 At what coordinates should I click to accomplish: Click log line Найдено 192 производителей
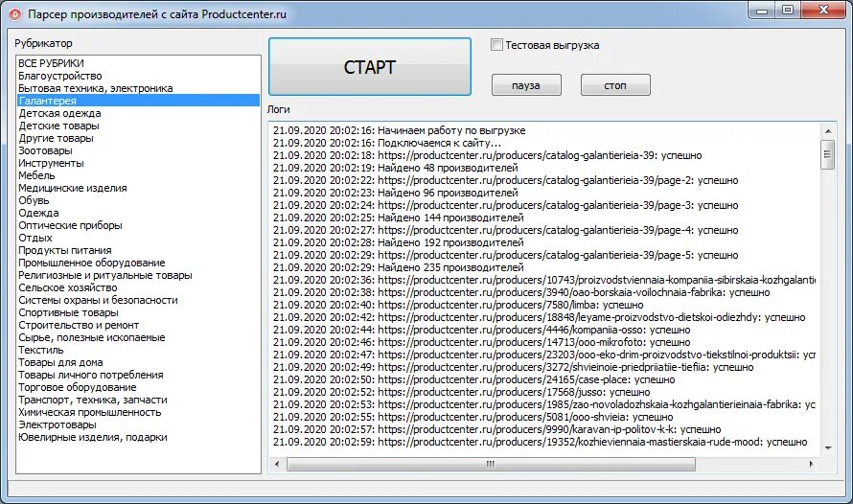click(398, 243)
